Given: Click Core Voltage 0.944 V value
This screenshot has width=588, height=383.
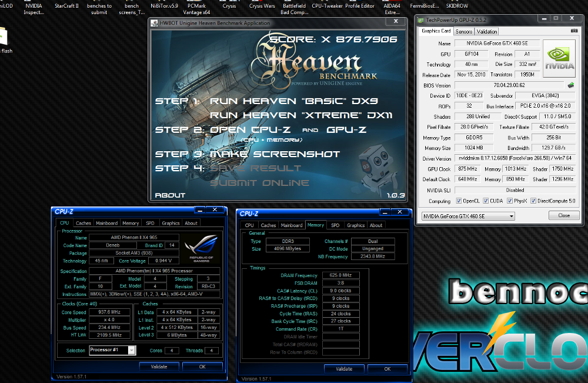Looking at the screenshot, I should (x=163, y=261).
